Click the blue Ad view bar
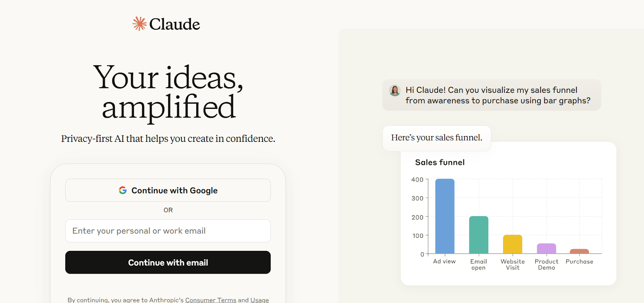644x303 pixels. click(445, 216)
